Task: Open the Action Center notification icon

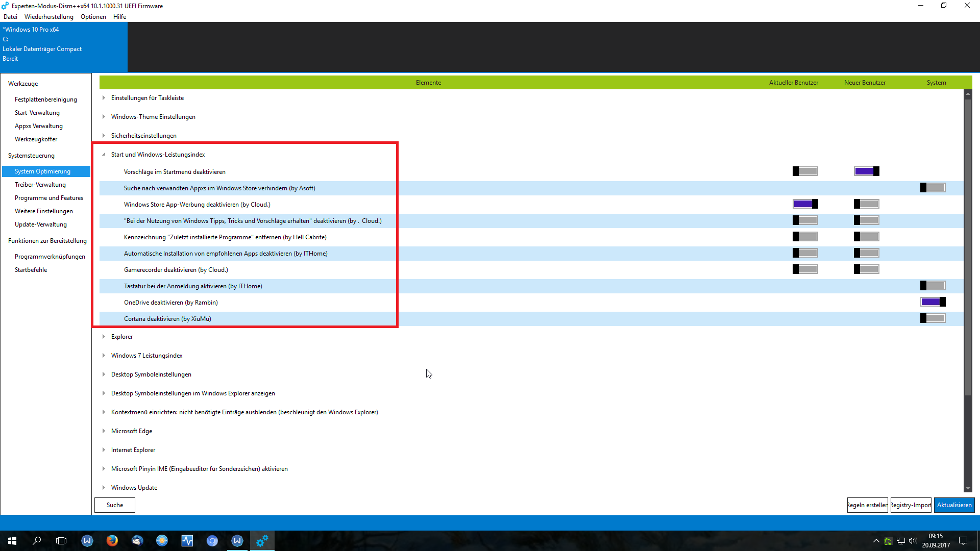Action: coord(963,541)
